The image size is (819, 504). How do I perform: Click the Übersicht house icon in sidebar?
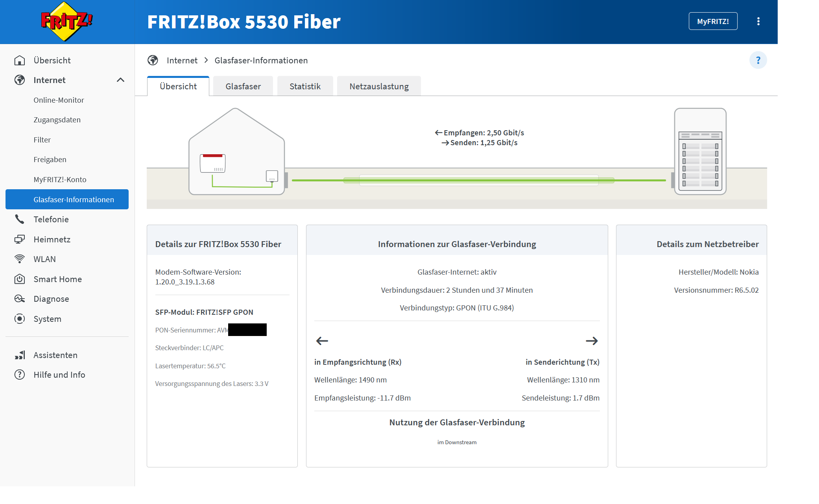20,60
